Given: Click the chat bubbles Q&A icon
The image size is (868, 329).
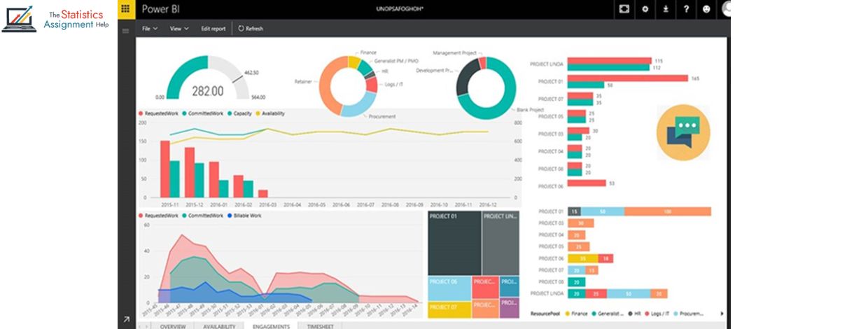Looking at the screenshot, I should (682, 132).
